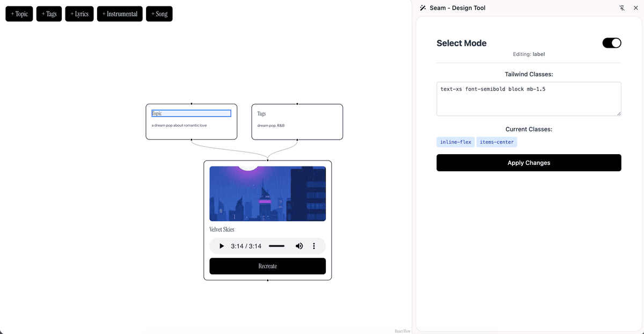The image size is (644, 334).
Task: Add a new Topic node
Action: click(19, 14)
